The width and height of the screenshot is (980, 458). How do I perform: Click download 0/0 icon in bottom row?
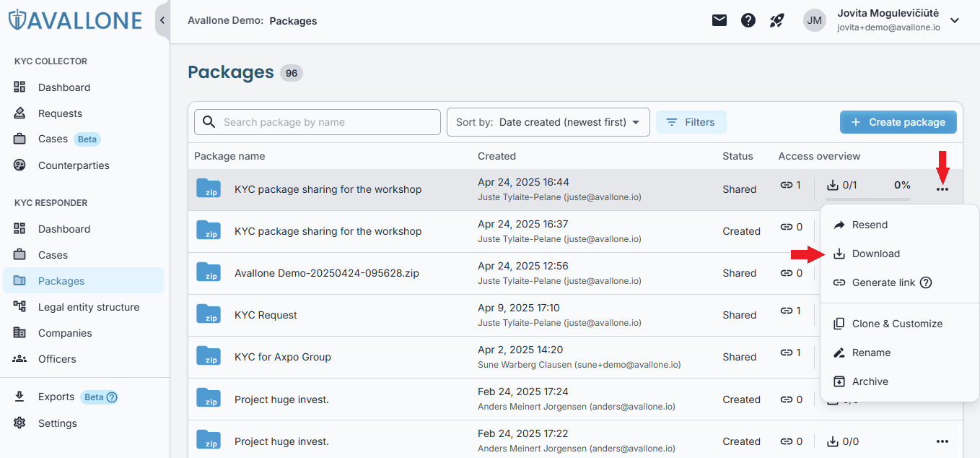(x=832, y=441)
